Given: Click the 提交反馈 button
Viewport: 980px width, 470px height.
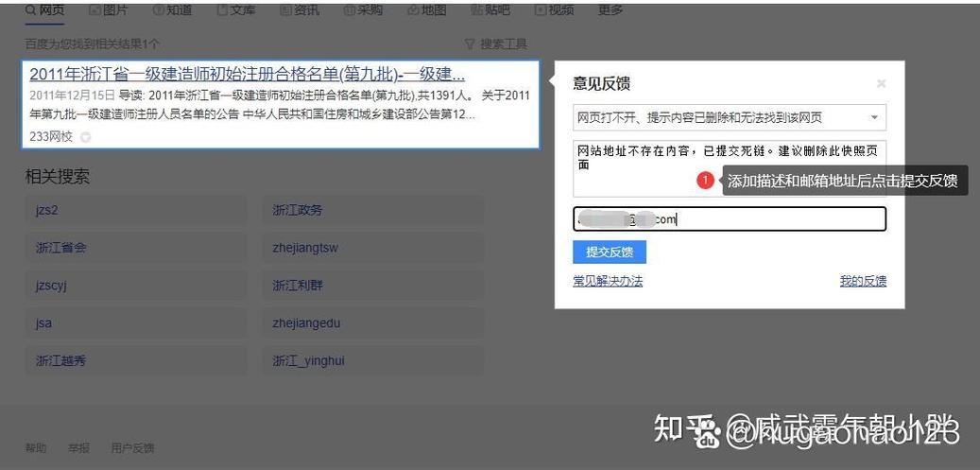Looking at the screenshot, I should [x=610, y=252].
